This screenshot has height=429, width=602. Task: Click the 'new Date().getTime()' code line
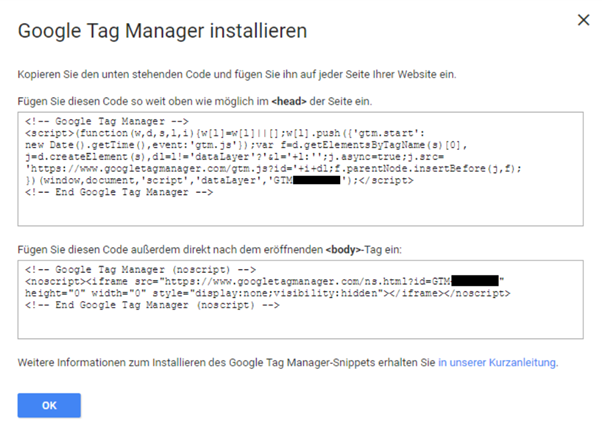click(246, 145)
